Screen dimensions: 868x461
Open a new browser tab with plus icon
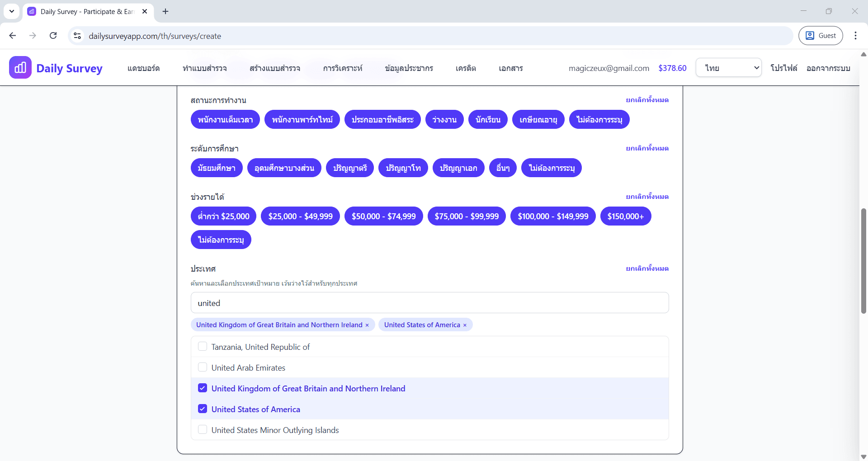165,11
